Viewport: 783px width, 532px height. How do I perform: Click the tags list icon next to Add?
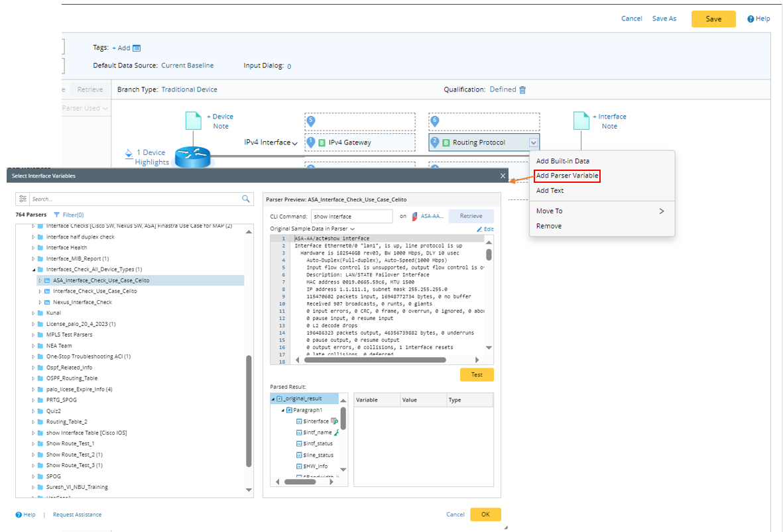click(x=137, y=48)
